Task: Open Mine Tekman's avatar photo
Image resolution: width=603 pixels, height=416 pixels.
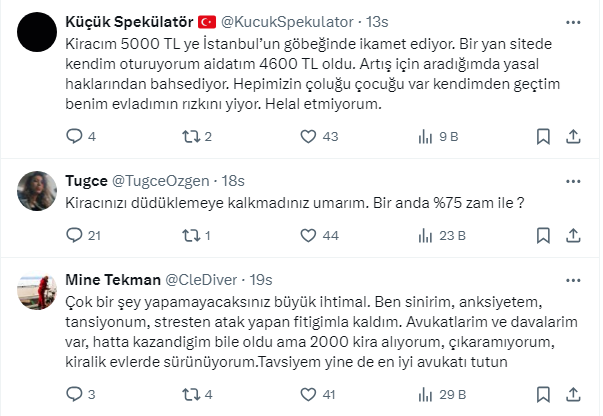Action: coord(38,289)
